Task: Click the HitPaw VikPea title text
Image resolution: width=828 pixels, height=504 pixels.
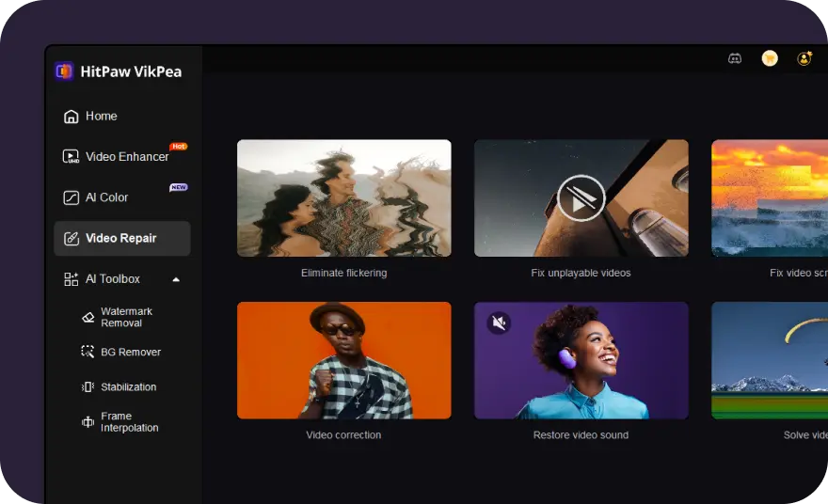Action: tap(131, 71)
